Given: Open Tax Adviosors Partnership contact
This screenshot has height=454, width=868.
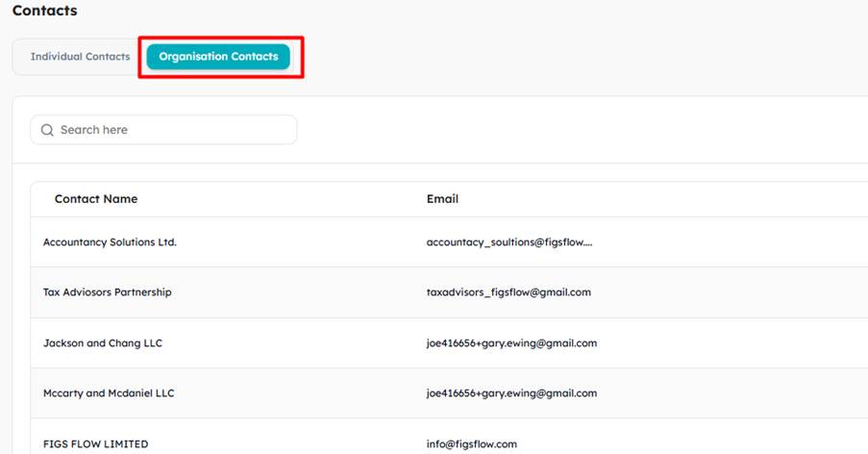Looking at the screenshot, I should (x=108, y=292).
